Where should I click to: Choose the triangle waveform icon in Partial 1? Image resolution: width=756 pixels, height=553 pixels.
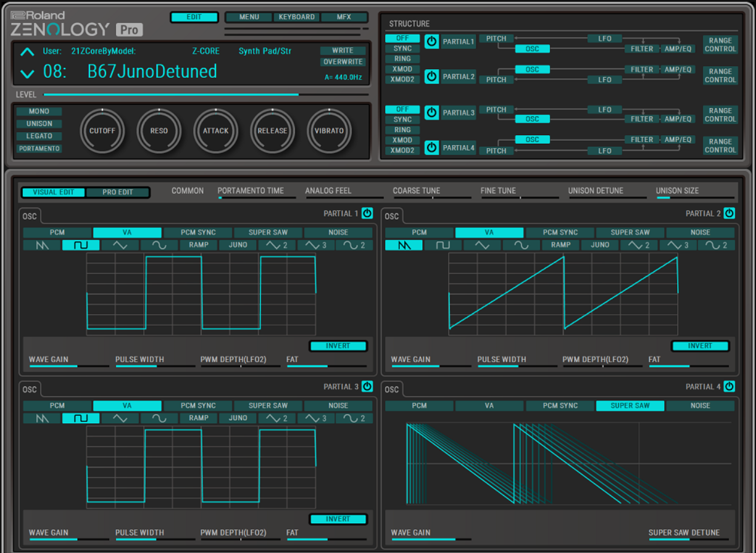(x=120, y=245)
